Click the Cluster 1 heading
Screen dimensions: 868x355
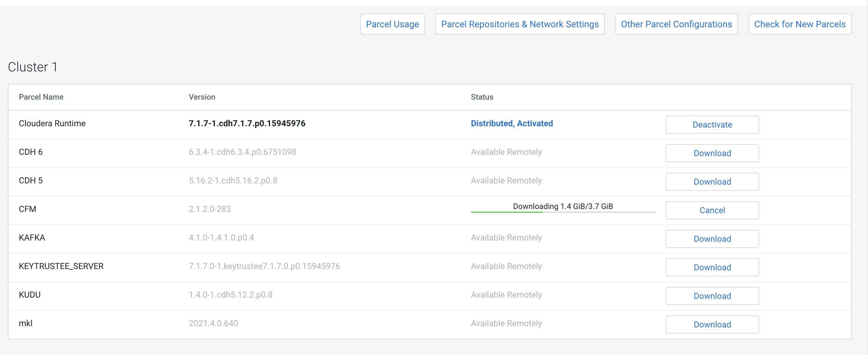(33, 67)
